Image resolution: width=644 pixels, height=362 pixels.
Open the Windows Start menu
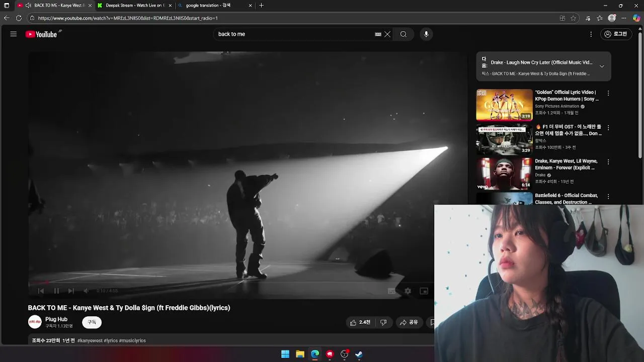[285, 354]
